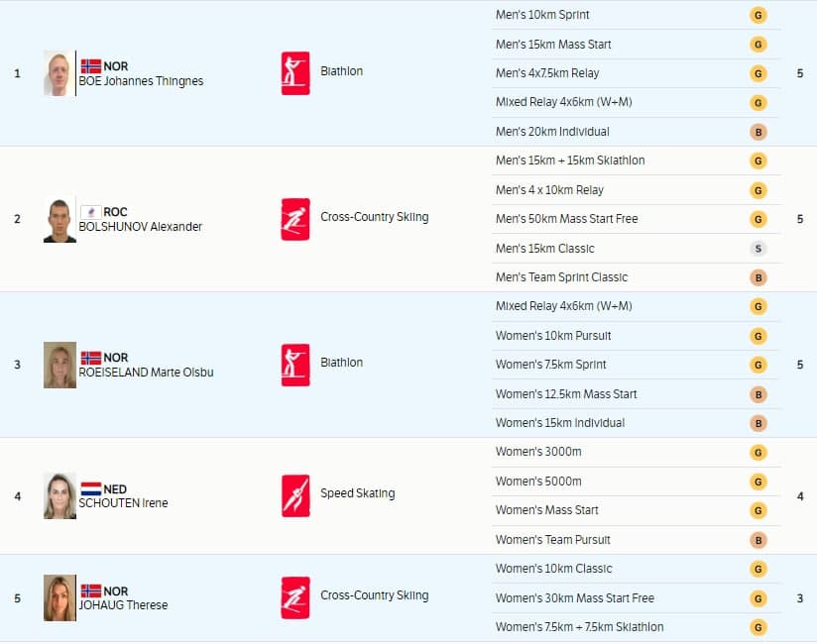Screen dimensions: 817x644
Task: Click Alexander Bolshunov's profile photo
Action: coord(59,220)
